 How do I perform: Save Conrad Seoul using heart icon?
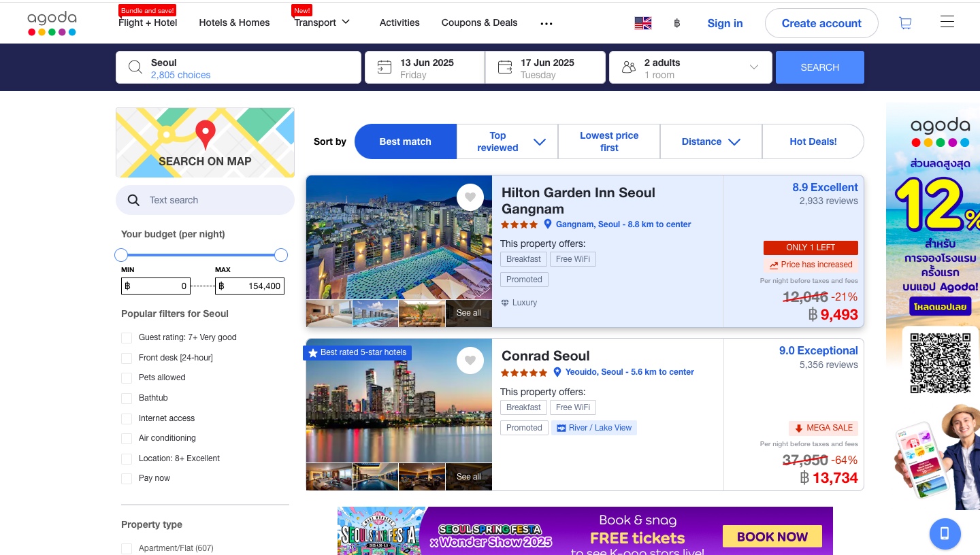470,360
